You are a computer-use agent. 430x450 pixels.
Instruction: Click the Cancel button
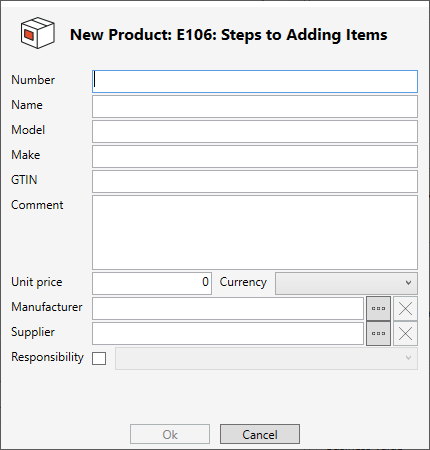(260, 434)
